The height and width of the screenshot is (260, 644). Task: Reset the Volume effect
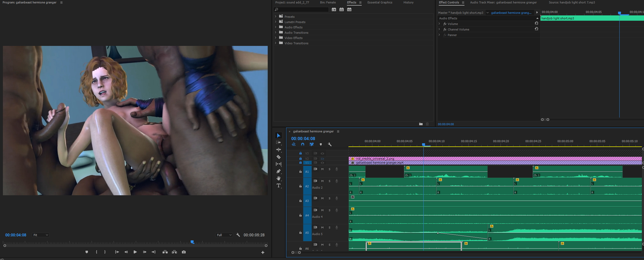(536, 23)
